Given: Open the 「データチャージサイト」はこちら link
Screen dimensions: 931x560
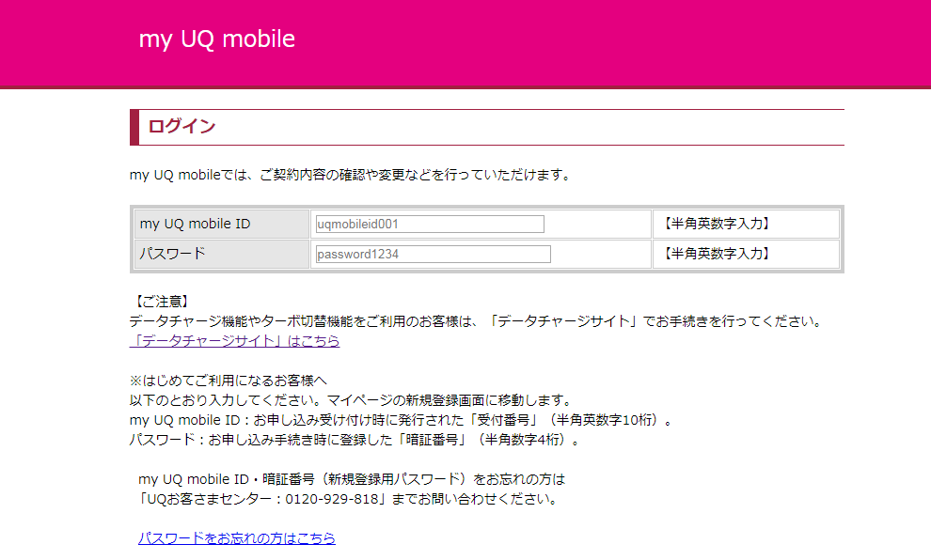Looking at the screenshot, I should point(234,341).
